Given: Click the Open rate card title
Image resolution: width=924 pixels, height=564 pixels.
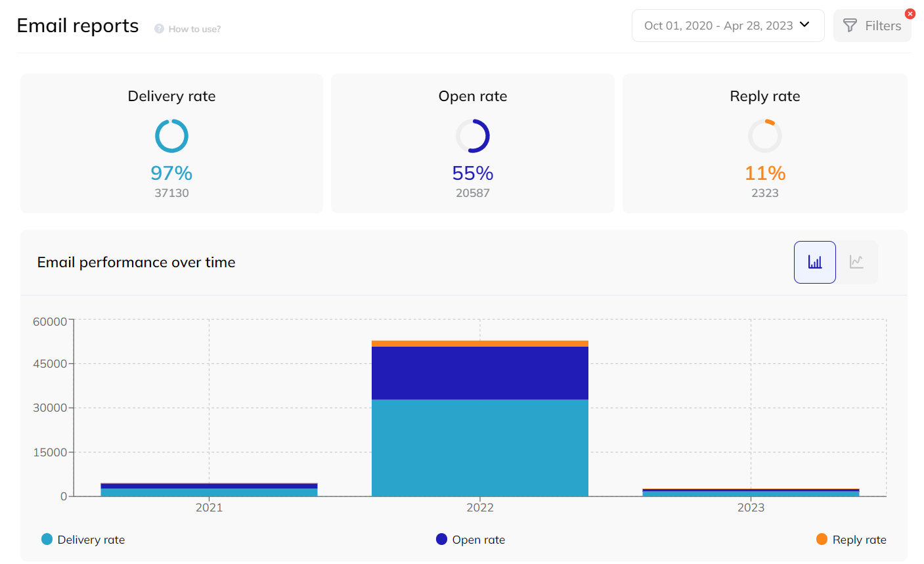Looking at the screenshot, I should [x=473, y=97].
